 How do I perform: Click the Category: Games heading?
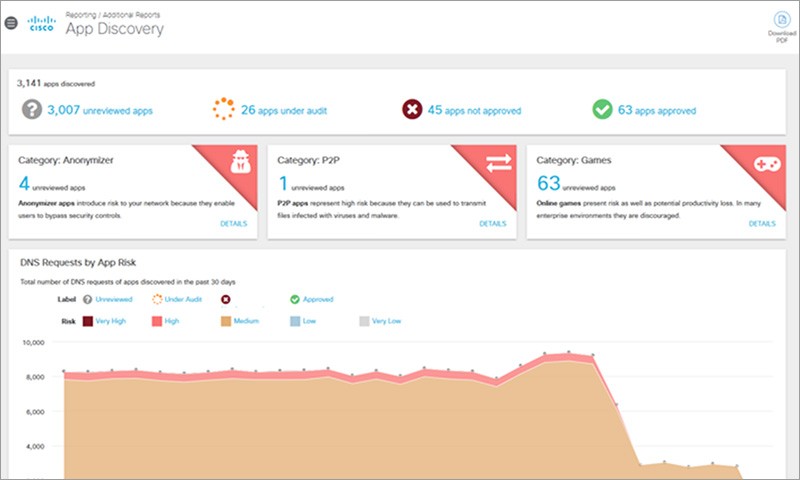[573, 160]
